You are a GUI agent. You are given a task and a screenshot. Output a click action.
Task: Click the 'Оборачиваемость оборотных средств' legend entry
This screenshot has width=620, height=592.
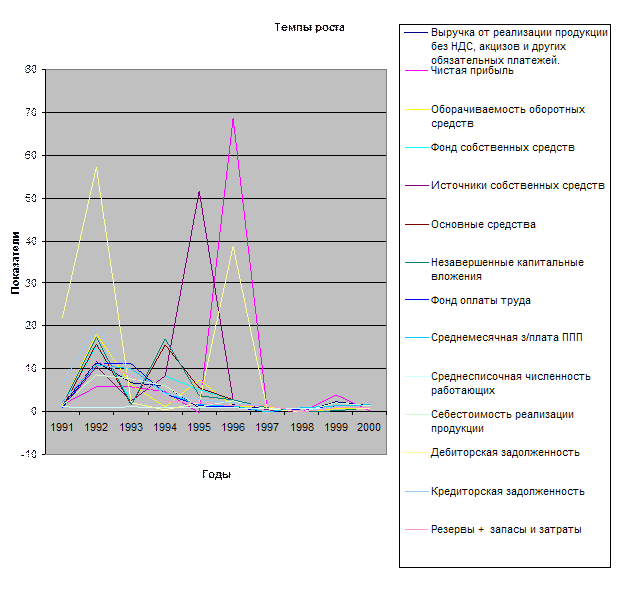pyautogui.click(x=508, y=116)
